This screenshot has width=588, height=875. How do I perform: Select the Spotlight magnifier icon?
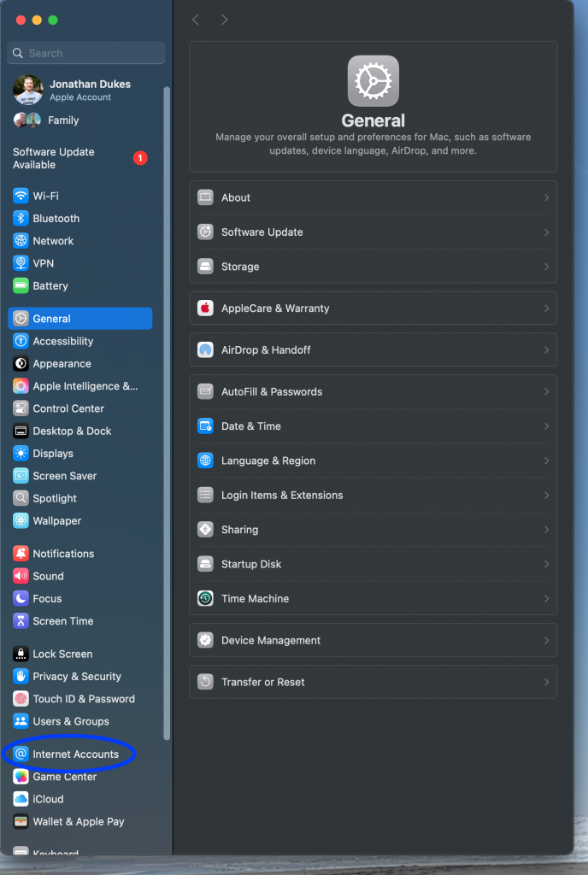pos(21,498)
